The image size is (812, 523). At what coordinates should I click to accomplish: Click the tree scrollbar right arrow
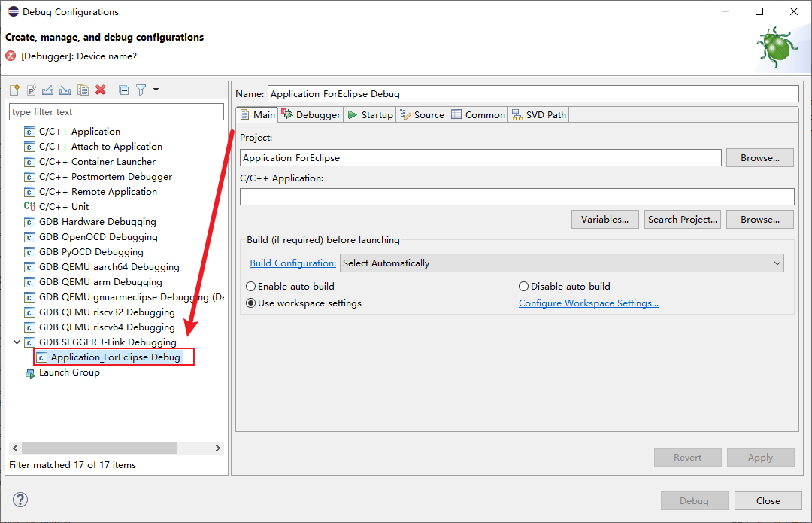tap(218, 448)
